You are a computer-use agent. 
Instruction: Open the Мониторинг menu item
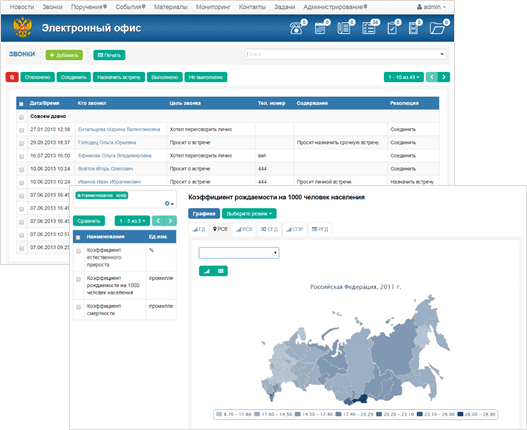(x=213, y=7)
